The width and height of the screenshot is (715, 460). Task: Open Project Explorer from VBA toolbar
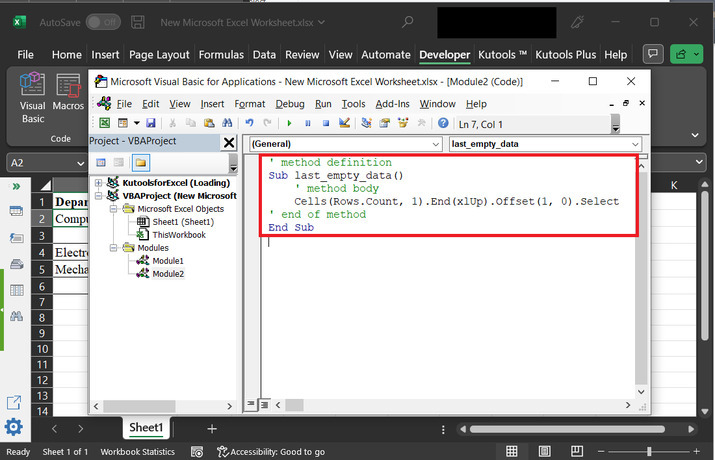pos(366,123)
